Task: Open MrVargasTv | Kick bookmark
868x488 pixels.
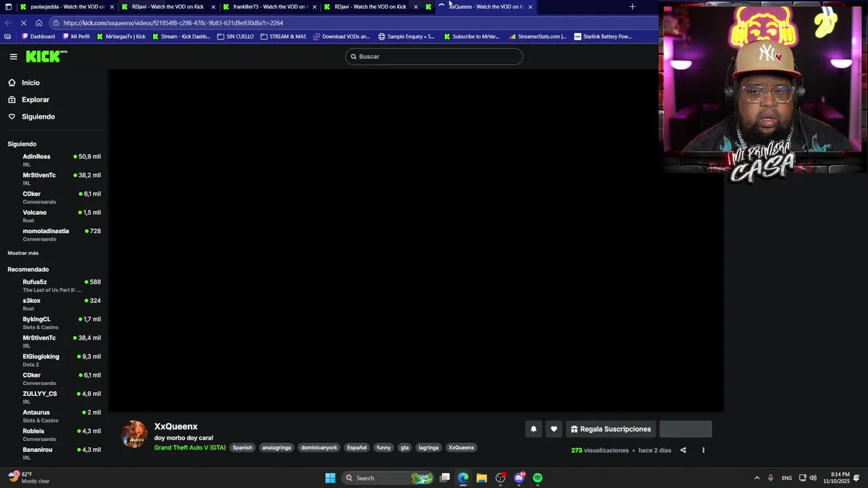Action: pyautogui.click(x=121, y=37)
